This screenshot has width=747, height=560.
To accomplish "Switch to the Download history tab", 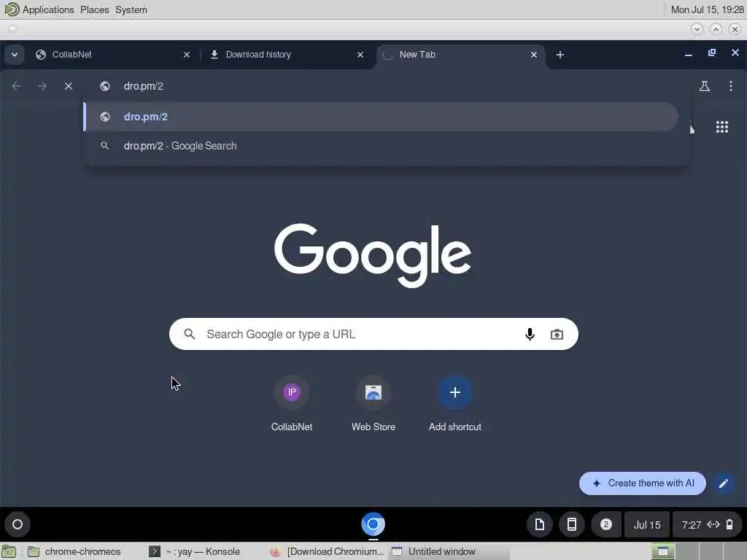I will point(286,55).
